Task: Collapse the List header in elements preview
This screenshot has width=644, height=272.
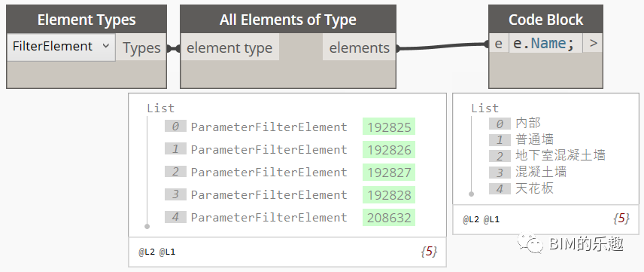Action: tap(160, 108)
